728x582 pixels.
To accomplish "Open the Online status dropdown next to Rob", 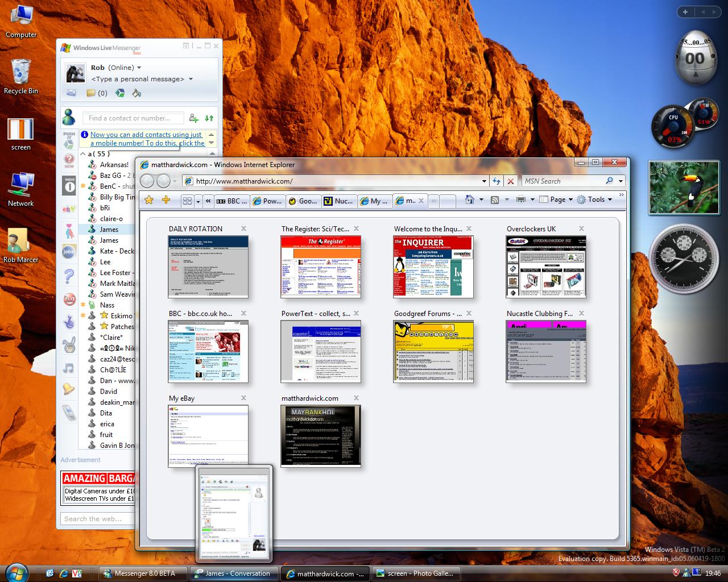I will (139, 68).
